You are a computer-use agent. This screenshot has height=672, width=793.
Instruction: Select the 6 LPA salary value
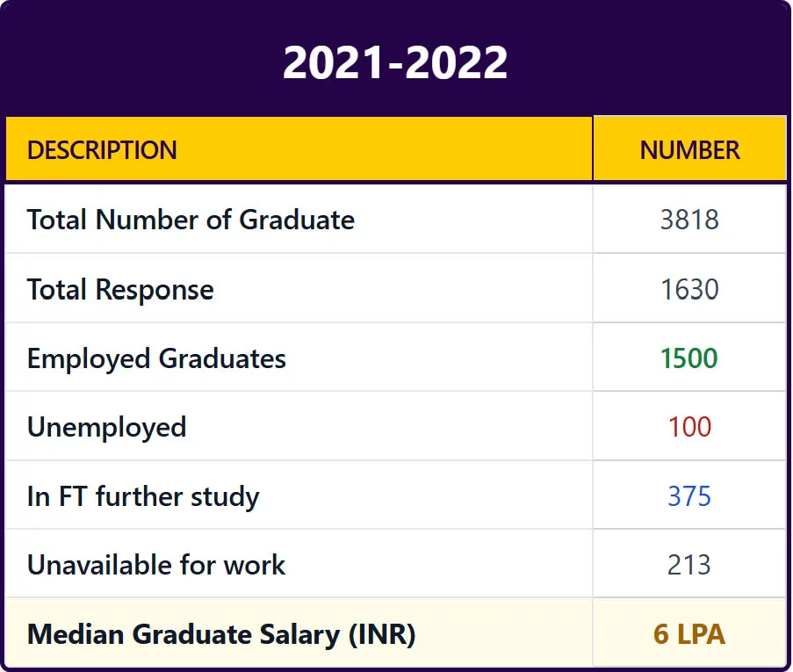tap(689, 634)
